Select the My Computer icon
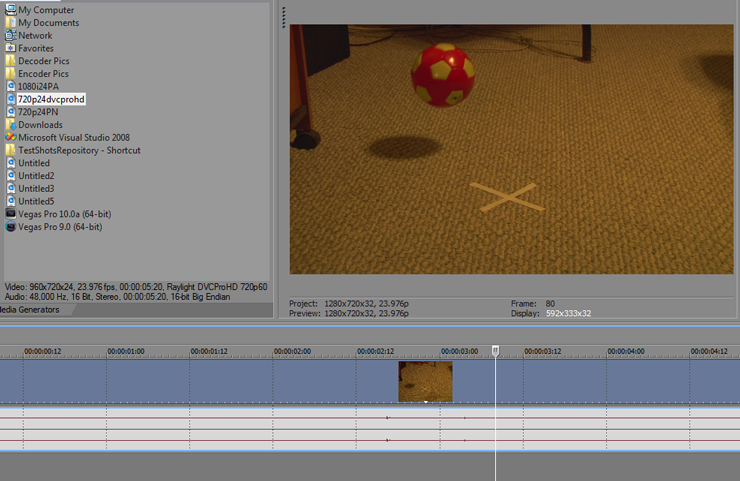Screen dimensions: 740x481 10,9
